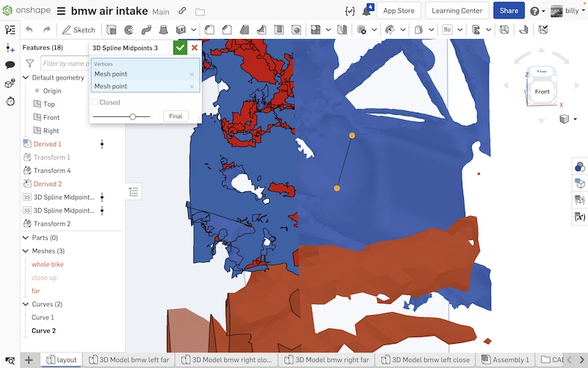The image size is (588, 368).
Task: Open dropdown next to pattern tool
Action: (328, 29)
